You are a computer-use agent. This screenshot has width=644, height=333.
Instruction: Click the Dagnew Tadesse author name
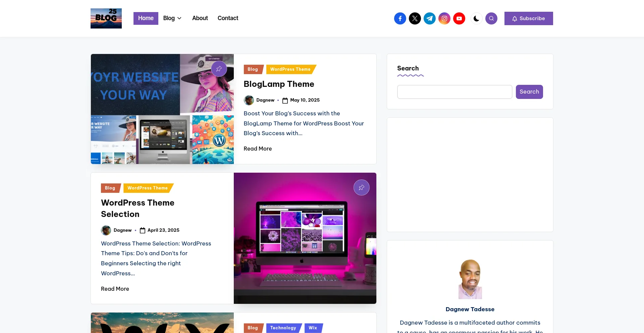click(x=470, y=309)
